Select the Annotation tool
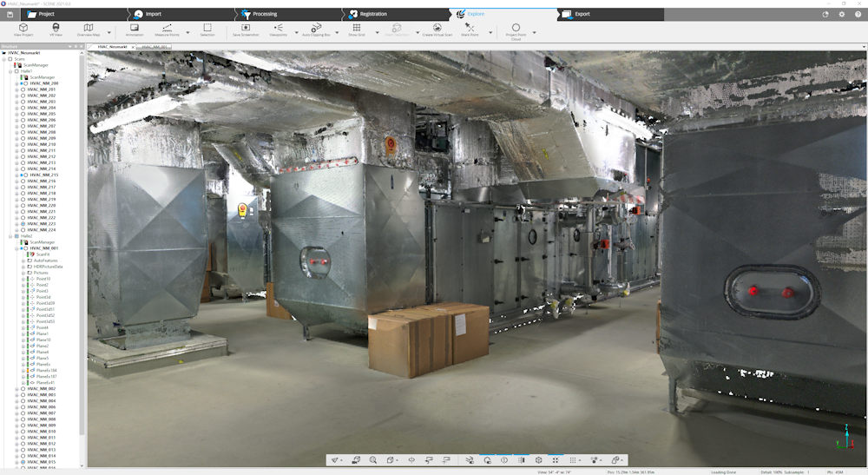Viewport: 868px width, 475px height. tap(135, 29)
